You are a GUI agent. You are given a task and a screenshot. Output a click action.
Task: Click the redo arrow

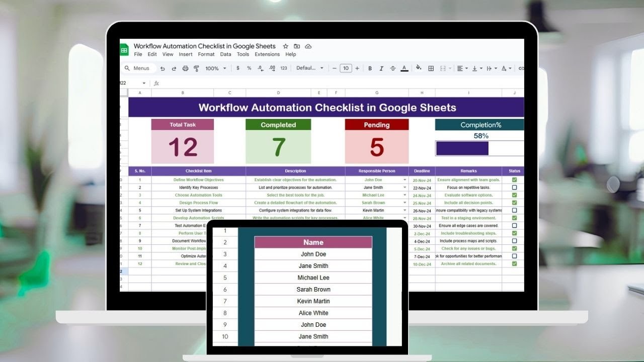(174, 68)
